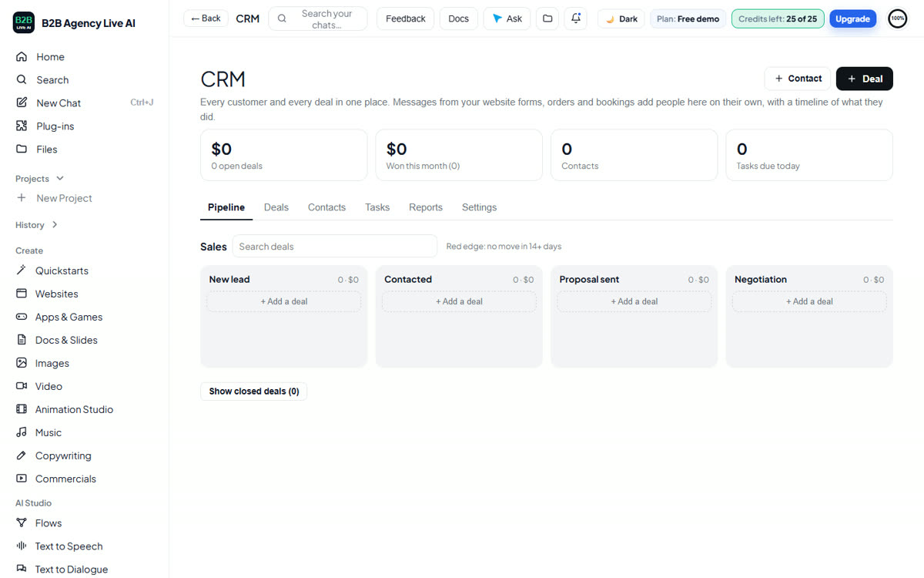Viewport: 924px width, 578px height.
Task: Go back with the Back button
Action: pyautogui.click(x=206, y=18)
